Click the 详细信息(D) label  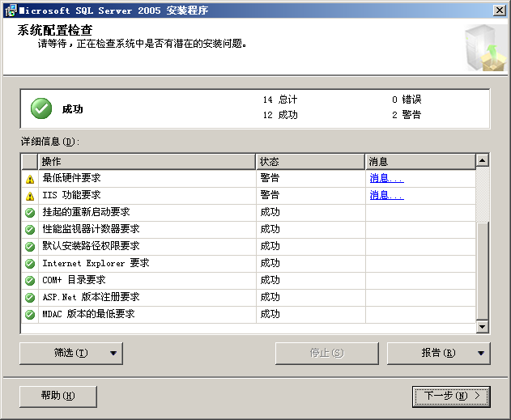(x=50, y=142)
